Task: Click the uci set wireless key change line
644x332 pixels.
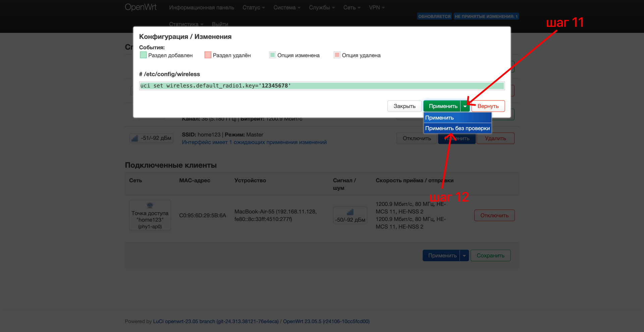Action: click(x=322, y=86)
